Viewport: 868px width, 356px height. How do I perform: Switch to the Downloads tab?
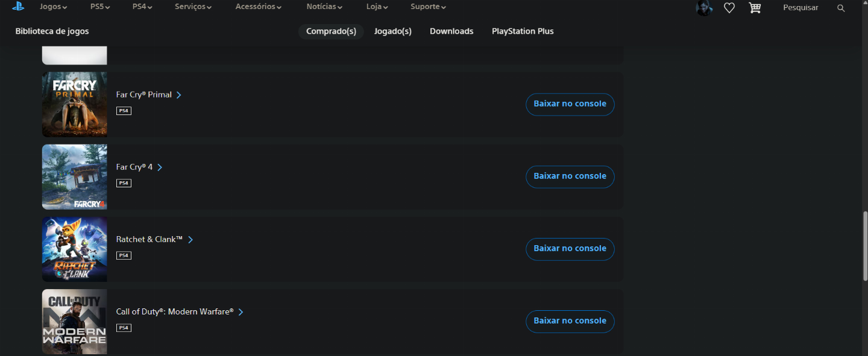[451, 31]
